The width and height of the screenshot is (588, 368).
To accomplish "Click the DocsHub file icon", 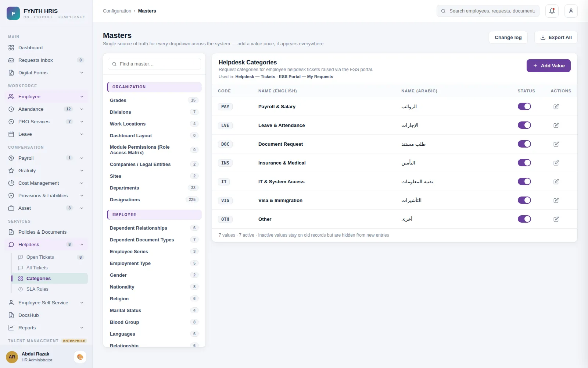I will coord(11,315).
